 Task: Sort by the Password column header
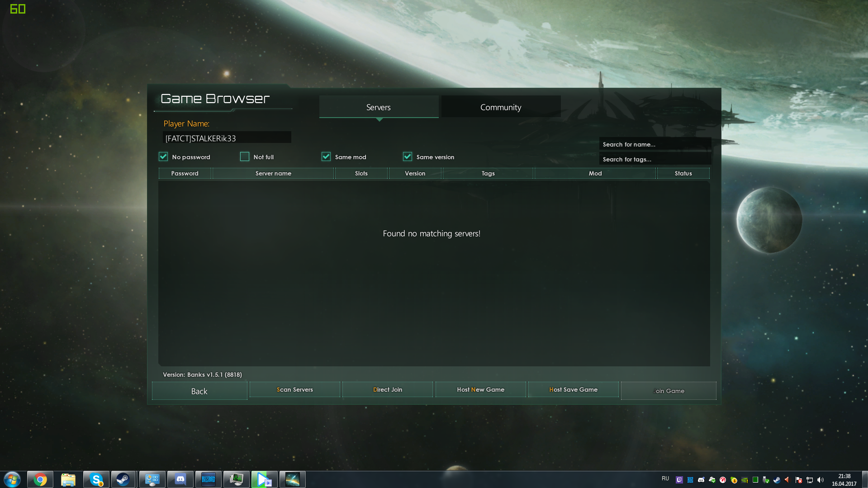185,173
